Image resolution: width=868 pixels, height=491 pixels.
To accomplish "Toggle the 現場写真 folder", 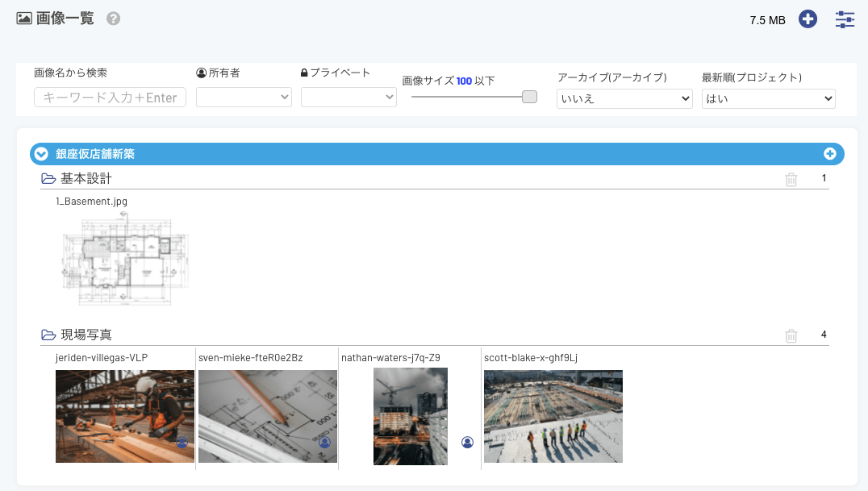I will pos(48,335).
